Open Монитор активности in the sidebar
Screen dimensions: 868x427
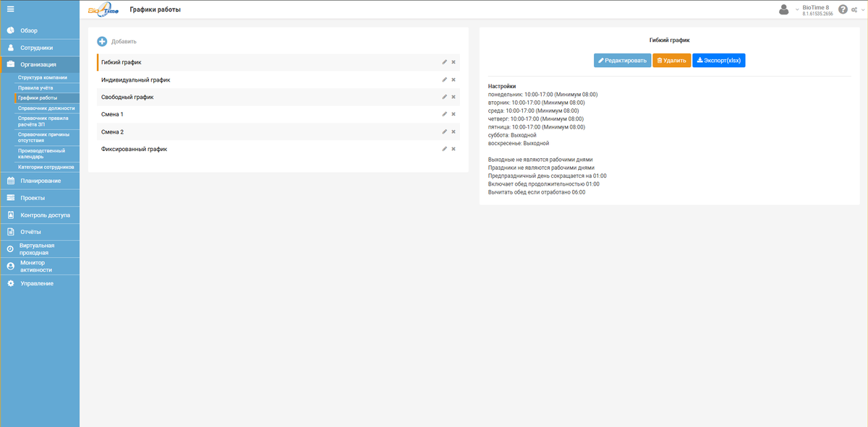point(40,267)
